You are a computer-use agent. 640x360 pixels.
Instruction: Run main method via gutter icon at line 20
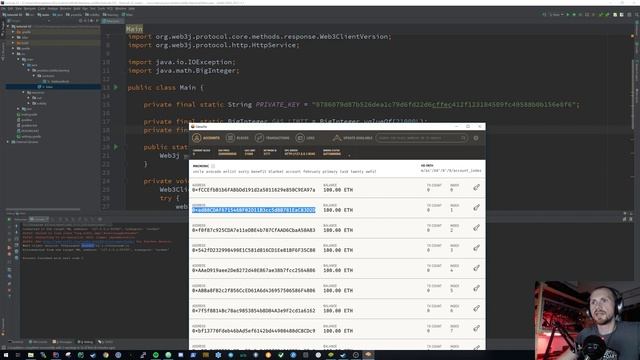coord(116,147)
